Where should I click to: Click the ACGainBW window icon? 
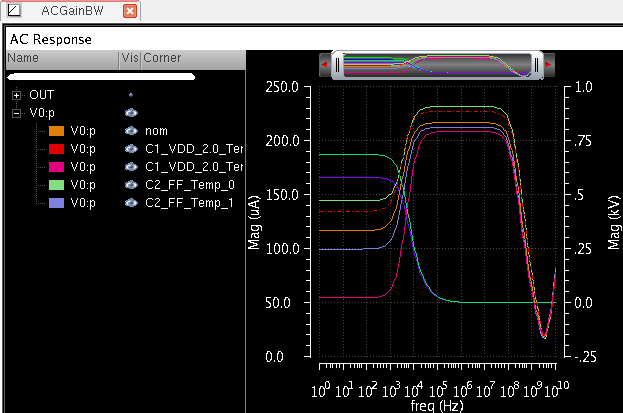pos(14,11)
